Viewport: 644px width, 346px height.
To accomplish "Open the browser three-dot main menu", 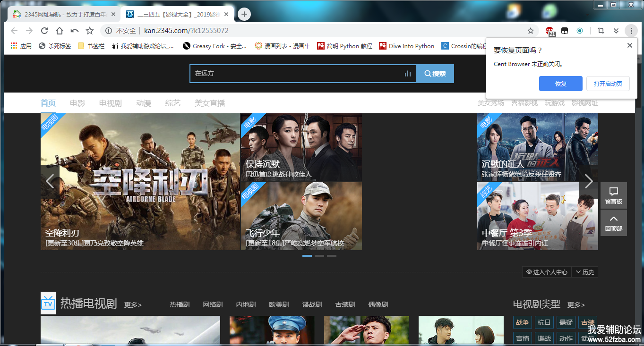I will (x=631, y=31).
